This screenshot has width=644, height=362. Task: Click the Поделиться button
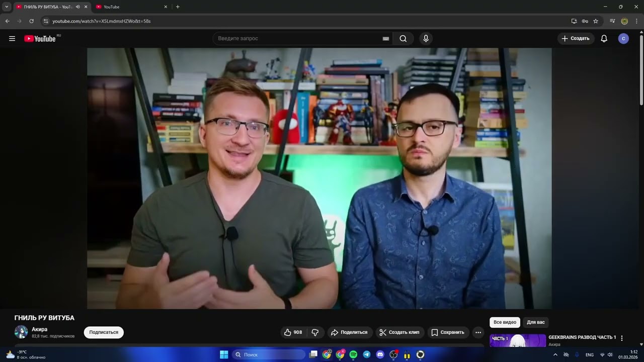(349, 332)
